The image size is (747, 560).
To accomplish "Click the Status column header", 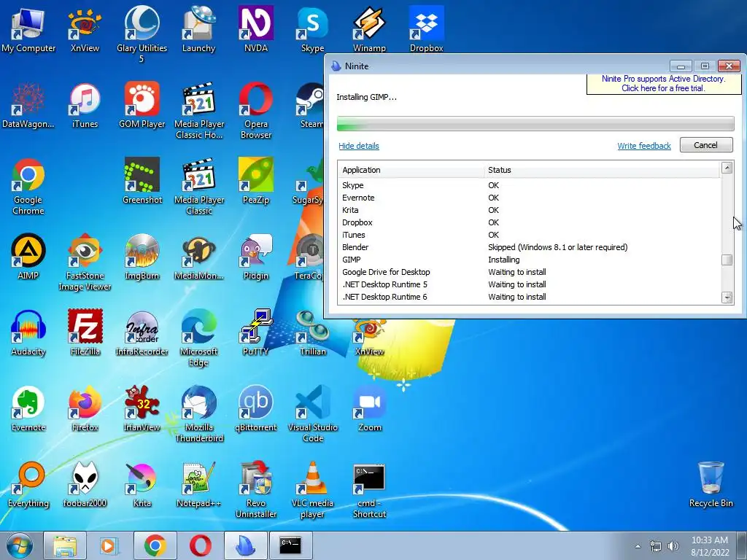I will tap(602, 170).
